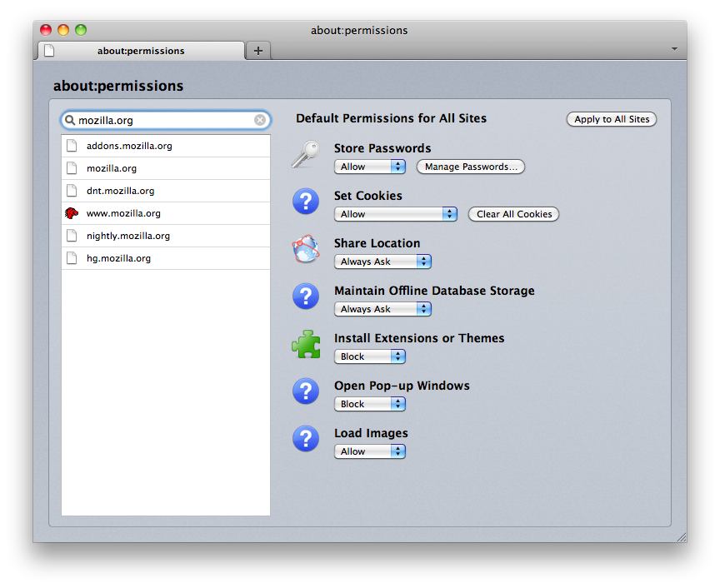The image size is (720, 588).
Task: Click the key icon beside Store Passwords
Action: (305, 155)
